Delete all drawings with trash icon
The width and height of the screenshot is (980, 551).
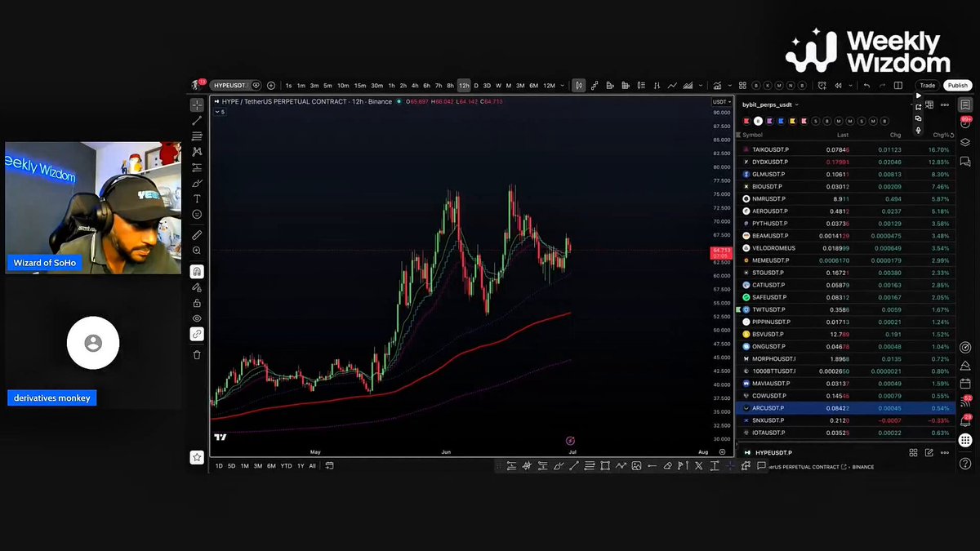197,355
